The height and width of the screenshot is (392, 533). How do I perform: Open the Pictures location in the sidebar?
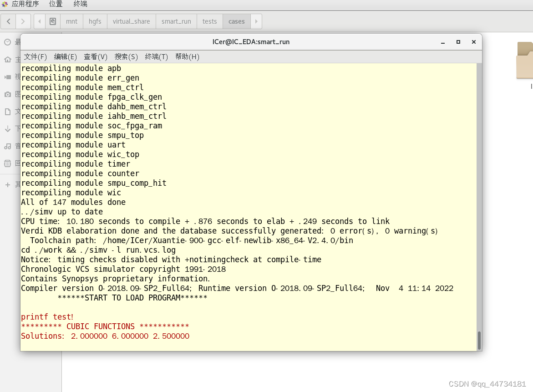click(7, 94)
